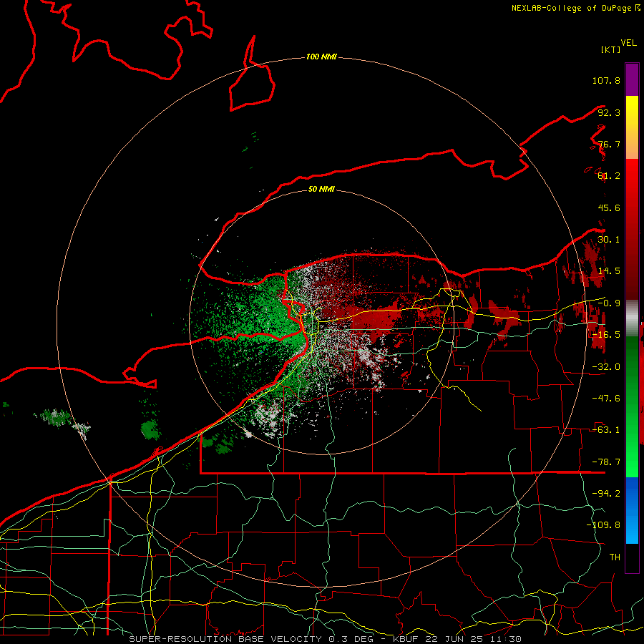Click the -78.7 velocity scale value
The width and height of the screenshot is (644, 644).
tap(606, 462)
